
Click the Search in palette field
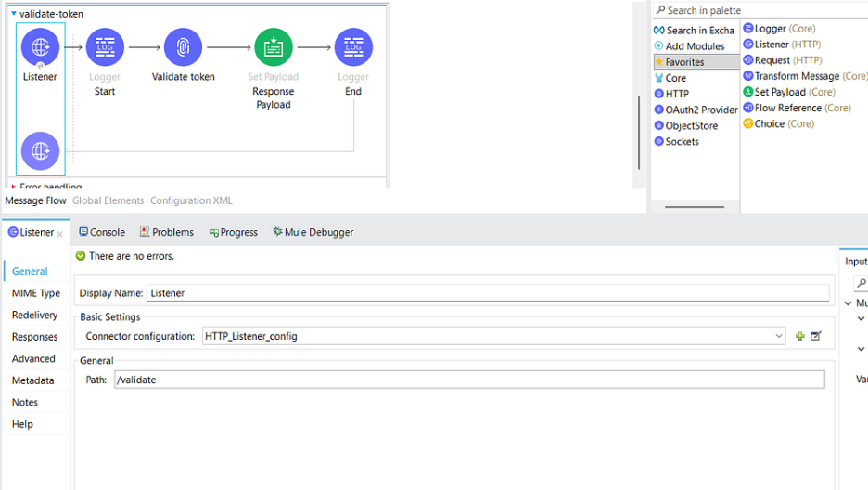pos(761,10)
